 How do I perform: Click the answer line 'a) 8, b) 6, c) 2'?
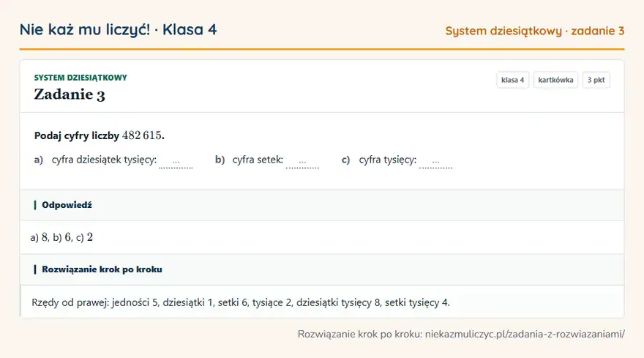61,237
